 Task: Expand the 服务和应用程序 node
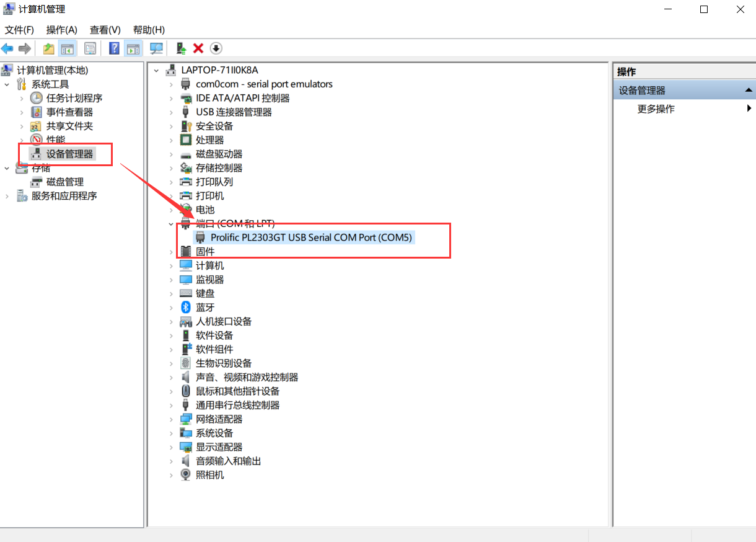point(7,196)
